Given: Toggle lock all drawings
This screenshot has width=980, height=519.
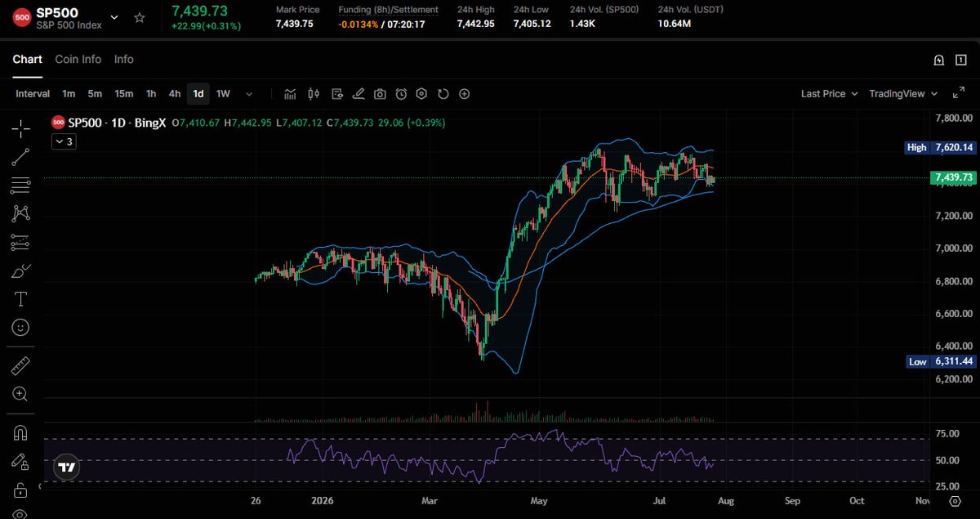Looking at the screenshot, I should (x=21, y=490).
